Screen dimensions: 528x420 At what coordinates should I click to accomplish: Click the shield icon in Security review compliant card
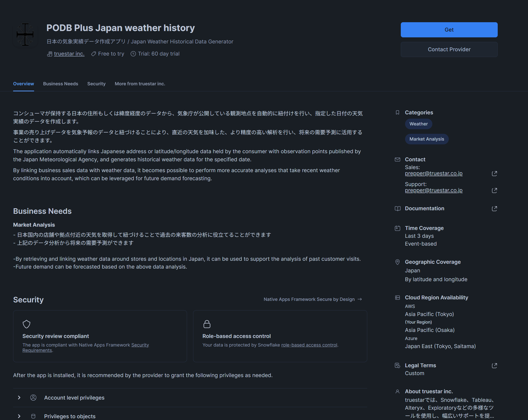click(x=27, y=324)
